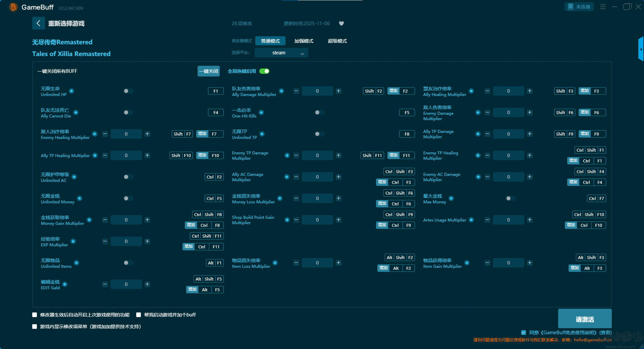Image resolution: width=644 pixels, height=349 pixels.
Task: Click the heart favorite icon
Action: tap(341, 23)
